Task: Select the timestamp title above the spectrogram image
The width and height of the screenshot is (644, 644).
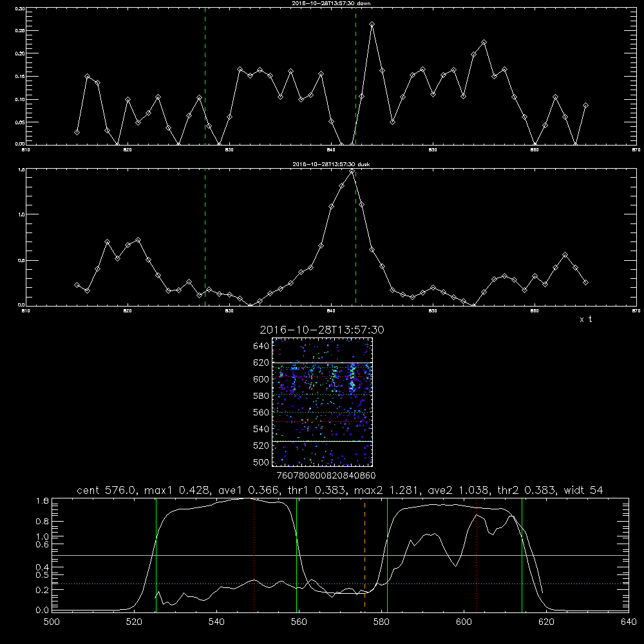Action: click(322, 330)
